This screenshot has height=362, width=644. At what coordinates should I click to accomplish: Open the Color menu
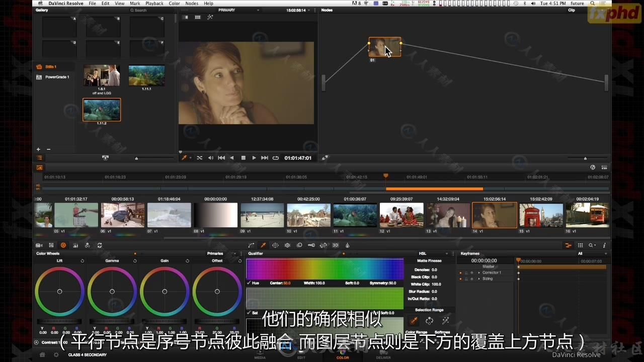[175, 4]
